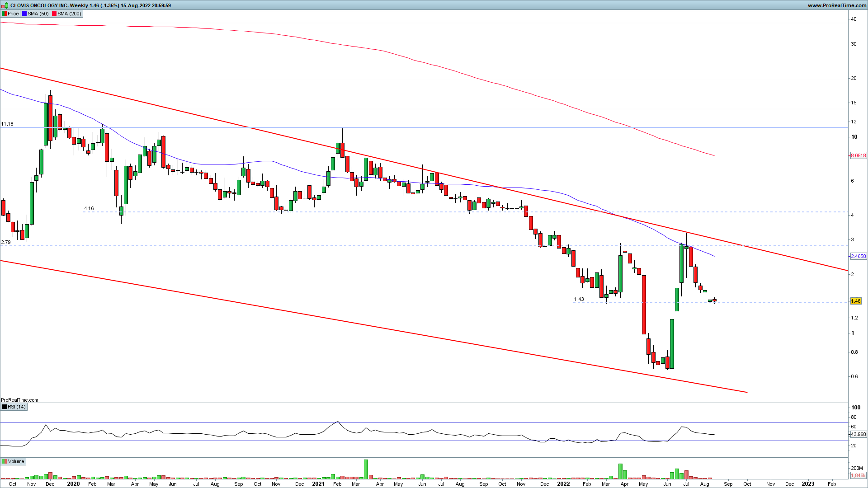This screenshot has width=868, height=488.
Task: Click the 2.4658 SMA 50 price tag
Action: point(858,256)
